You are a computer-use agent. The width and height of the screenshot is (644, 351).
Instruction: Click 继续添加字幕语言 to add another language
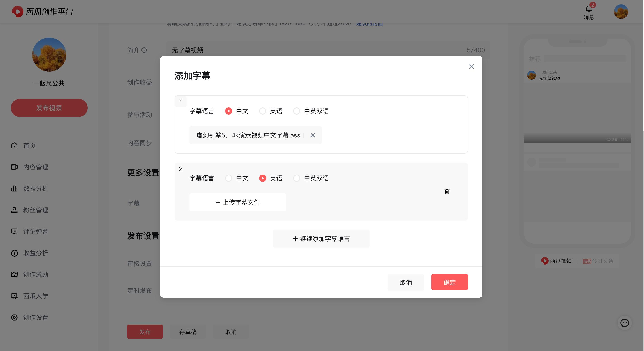tap(321, 238)
